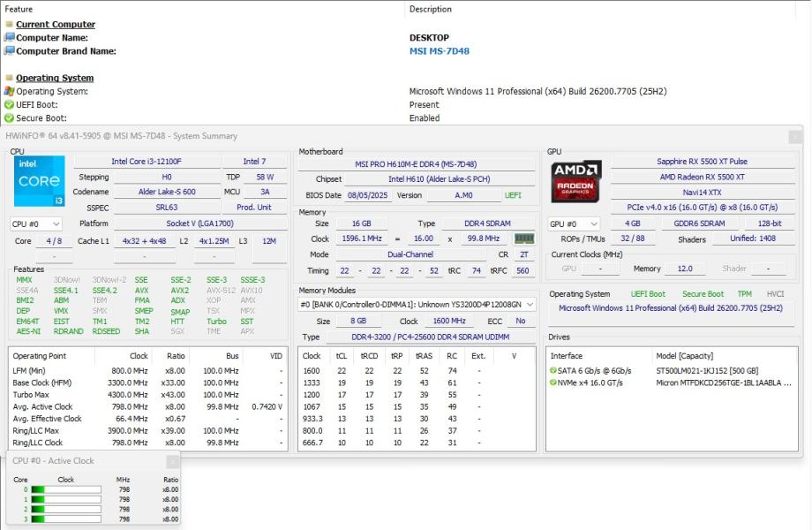Click the green memory module icon

(x=524, y=238)
